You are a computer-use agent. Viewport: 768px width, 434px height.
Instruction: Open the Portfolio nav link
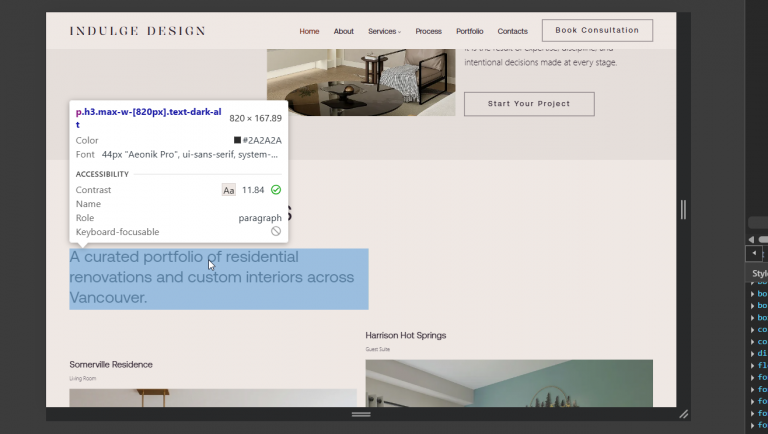[469, 31]
